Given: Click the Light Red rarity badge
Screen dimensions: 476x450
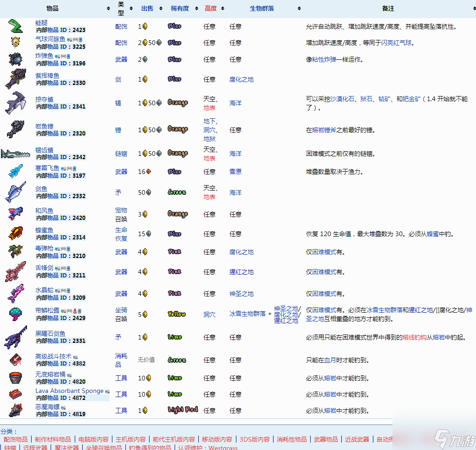Looking at the screenshot, I should pos(183,410).
